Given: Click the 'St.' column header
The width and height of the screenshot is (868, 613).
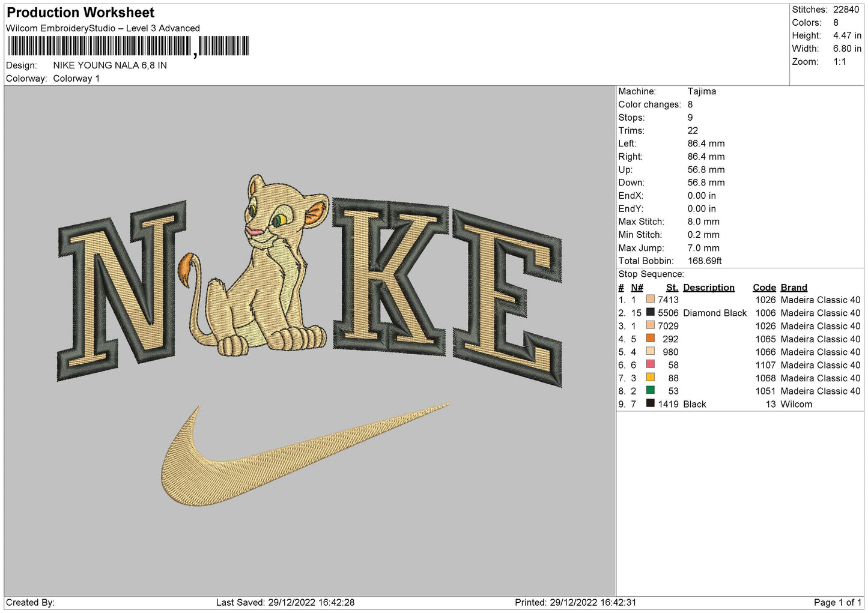Looking at the screenshot, I should pos(672,288).
